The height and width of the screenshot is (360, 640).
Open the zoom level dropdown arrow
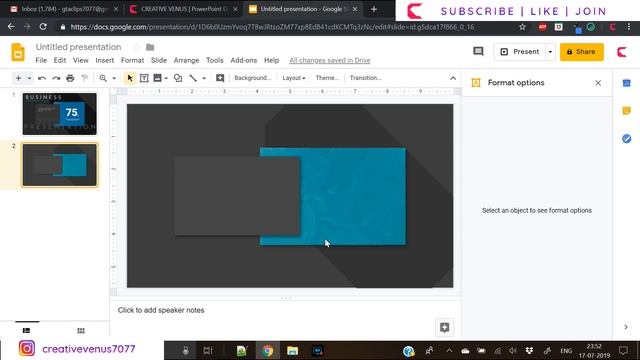click(114, 78)
